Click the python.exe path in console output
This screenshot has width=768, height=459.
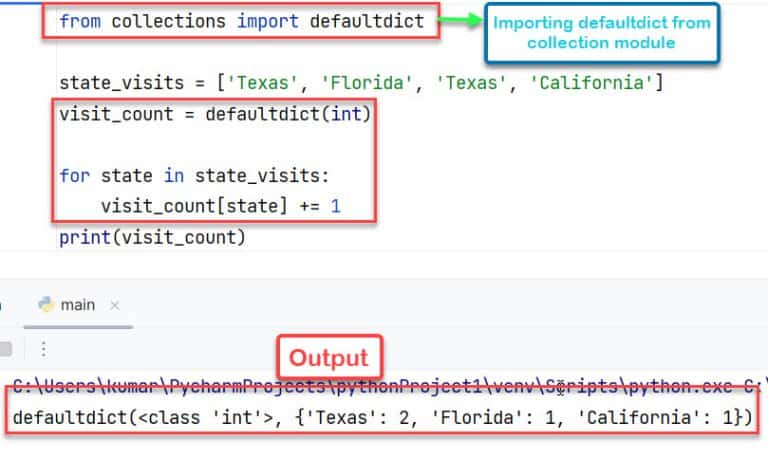tap(388, 387)
